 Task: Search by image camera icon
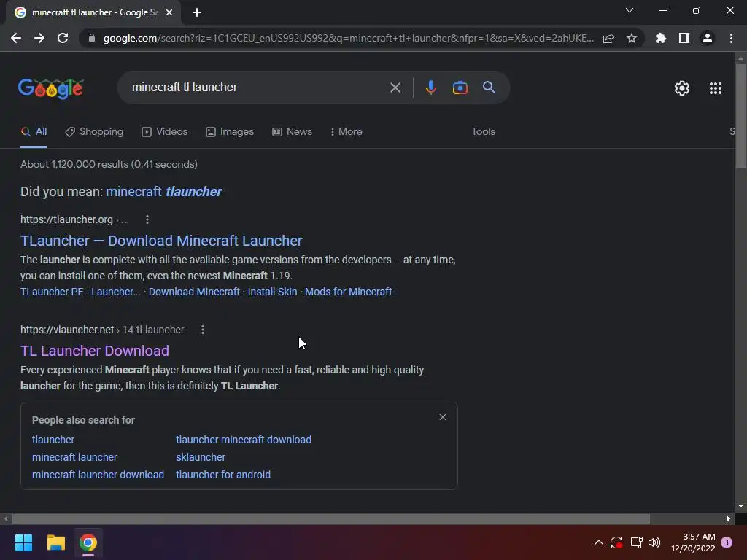point(460,87)
